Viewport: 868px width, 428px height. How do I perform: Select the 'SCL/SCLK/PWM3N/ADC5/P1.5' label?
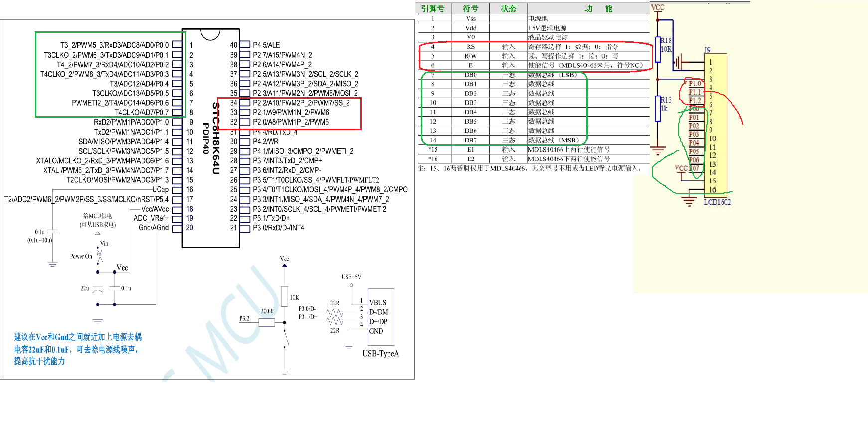pyautogui.click(x=124, y=151)
